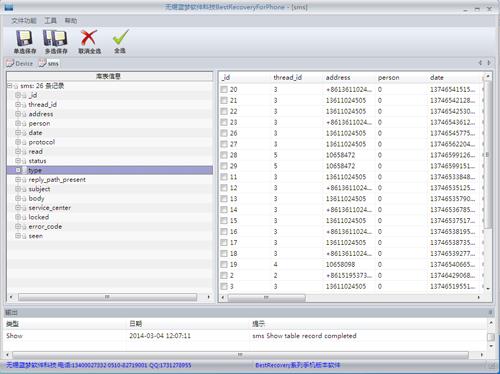Tick the checkbox of row 28

click(x=224, y=155)
